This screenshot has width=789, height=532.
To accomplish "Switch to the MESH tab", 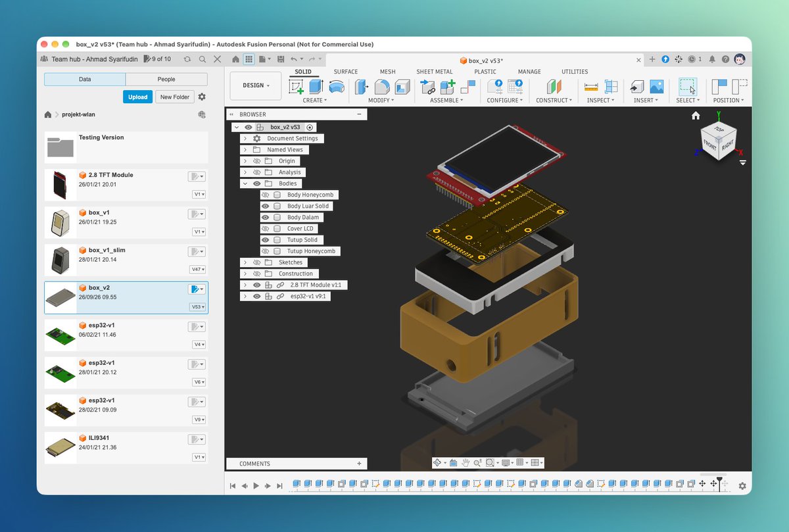I will click(x=387, y=72).
